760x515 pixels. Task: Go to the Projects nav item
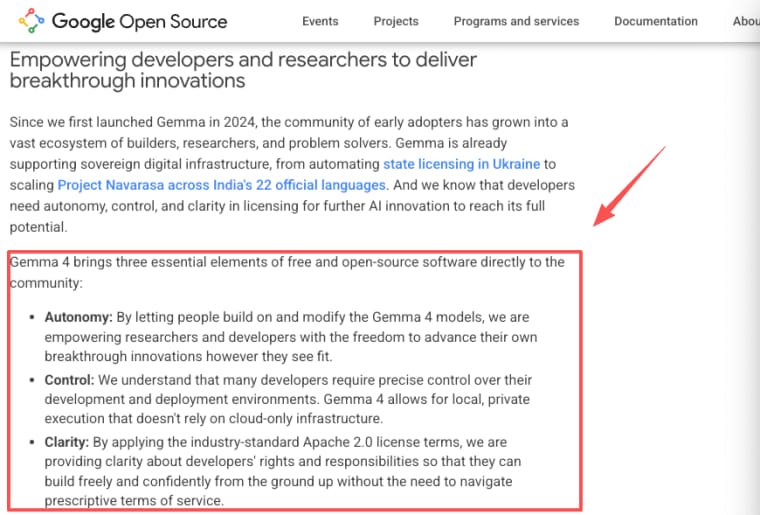(396, 21)
